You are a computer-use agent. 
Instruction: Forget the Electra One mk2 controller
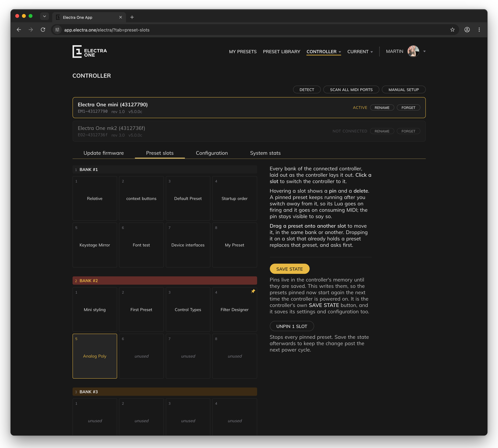coord(408,131)
